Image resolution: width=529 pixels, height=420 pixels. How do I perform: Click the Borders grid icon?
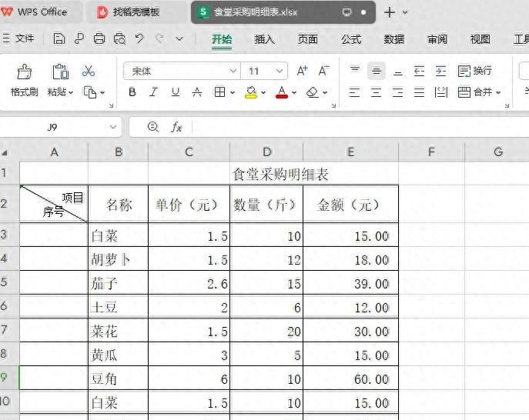click(219, 92)
